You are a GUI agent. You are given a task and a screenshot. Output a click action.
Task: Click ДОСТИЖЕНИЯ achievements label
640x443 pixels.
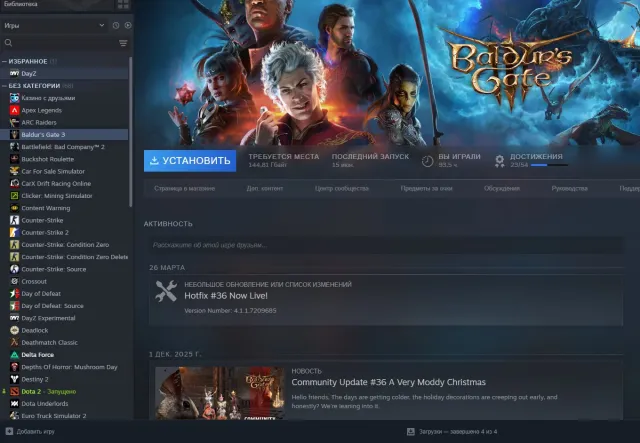pyautogui.click(x=536, y=157)
